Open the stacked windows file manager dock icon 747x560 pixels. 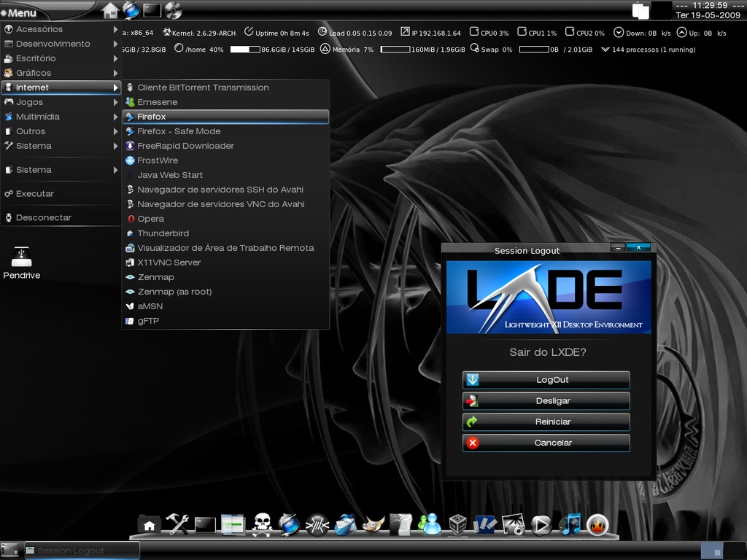(x=233, y=525)
